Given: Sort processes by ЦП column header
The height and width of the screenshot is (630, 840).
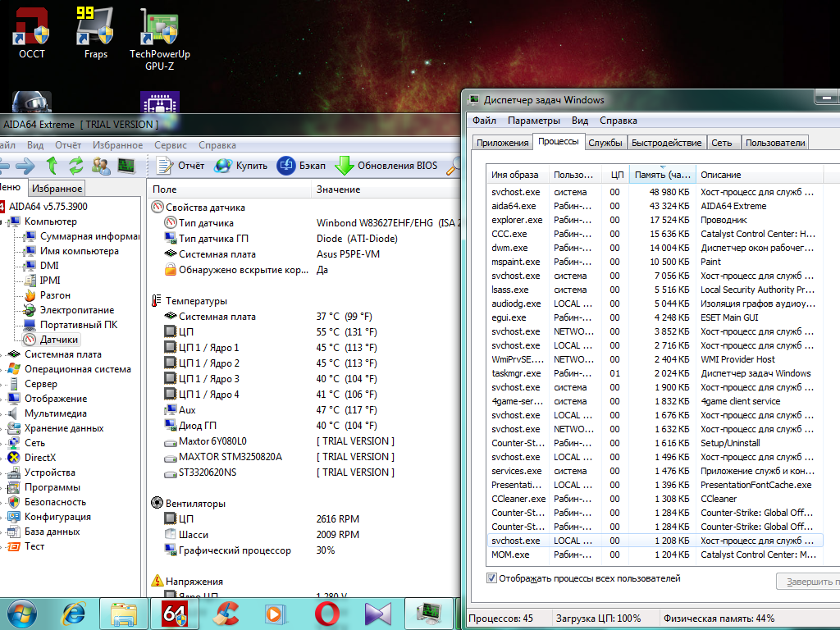Looking at the screenshot, I should [616, 175].
